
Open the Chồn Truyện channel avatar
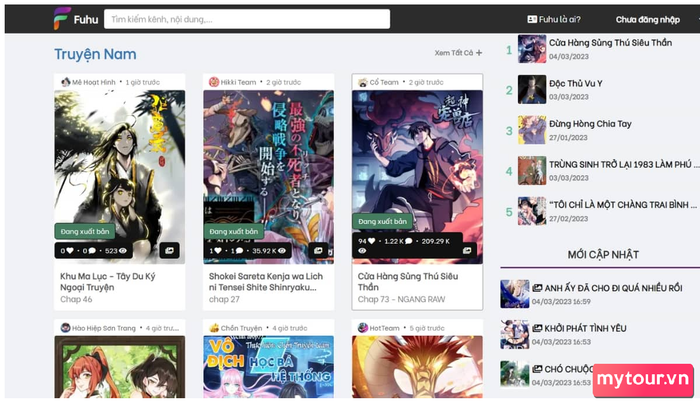[214, 327]
